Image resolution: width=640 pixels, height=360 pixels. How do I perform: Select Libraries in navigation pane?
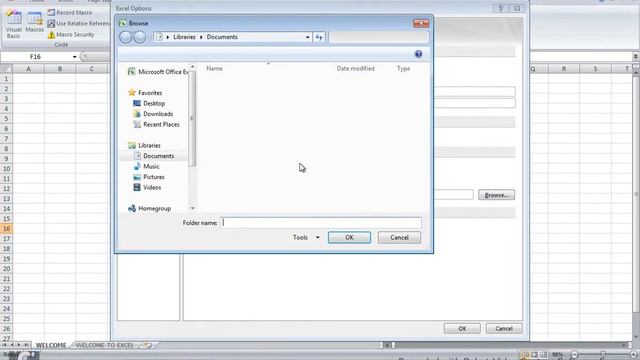[144, 145]
